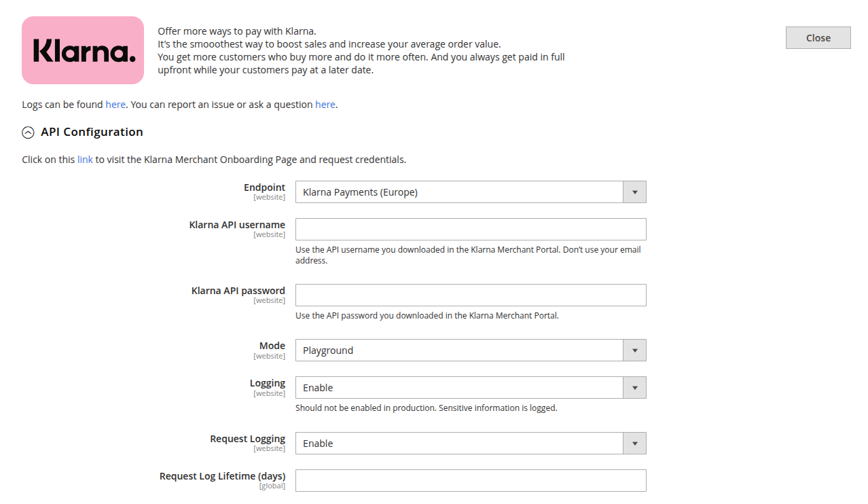Click the Klarna API password field

point(471,295)
